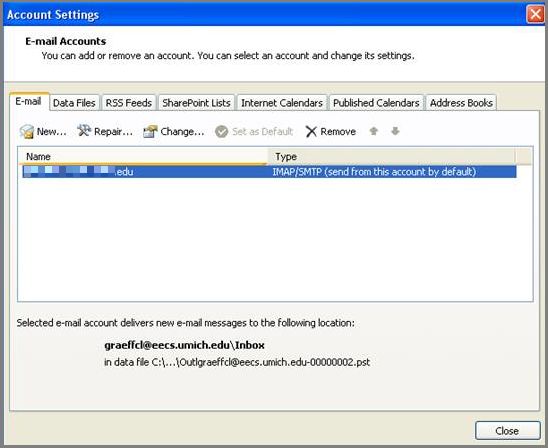The width and height of the screenshot is (548, 448).
Task: Click the Remove text label in the toolbar
Action: coord(338,132)
